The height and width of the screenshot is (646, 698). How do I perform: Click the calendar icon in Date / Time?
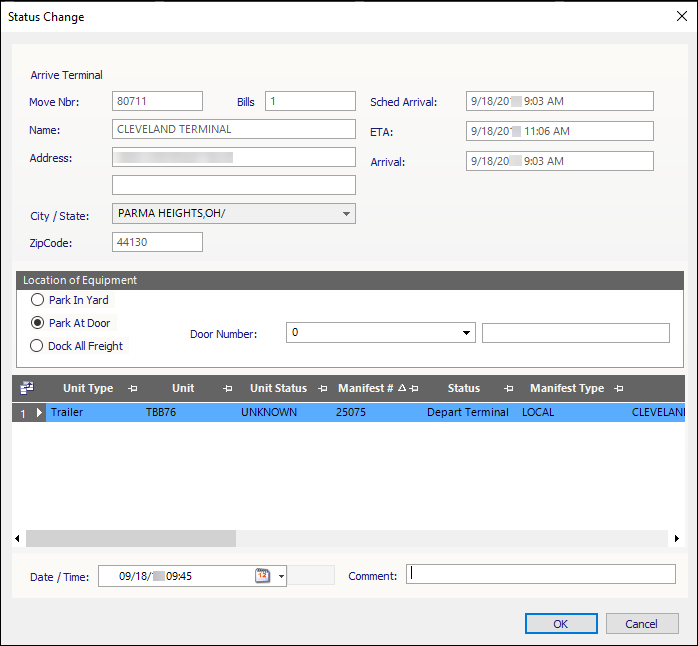point(262,576)
